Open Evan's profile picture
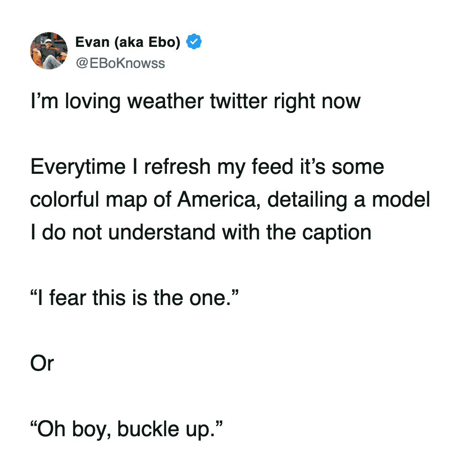Viewport: 469px width, 476px height. click(x=49, y=51)
